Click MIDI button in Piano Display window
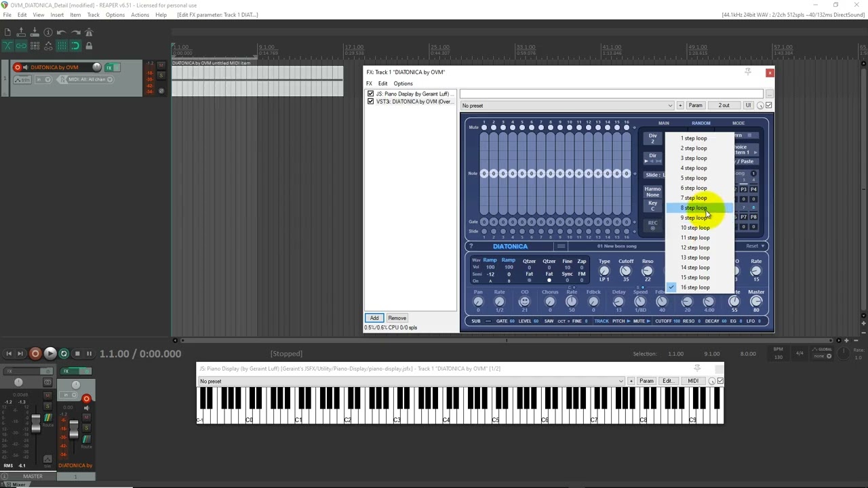The height and width of the screenshot is (488, 868). click(x=693, y=381)
